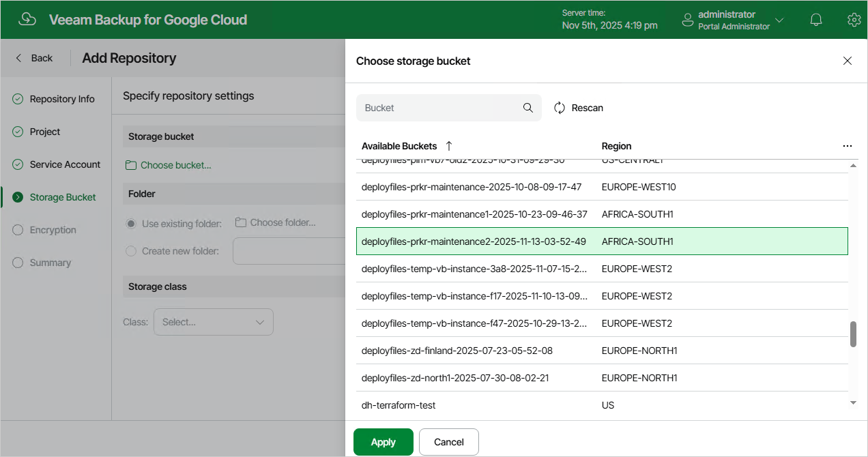Click the search magnifier icon
Screen dimensions: 868x457
pyautogui.click(x=527, y=108)
